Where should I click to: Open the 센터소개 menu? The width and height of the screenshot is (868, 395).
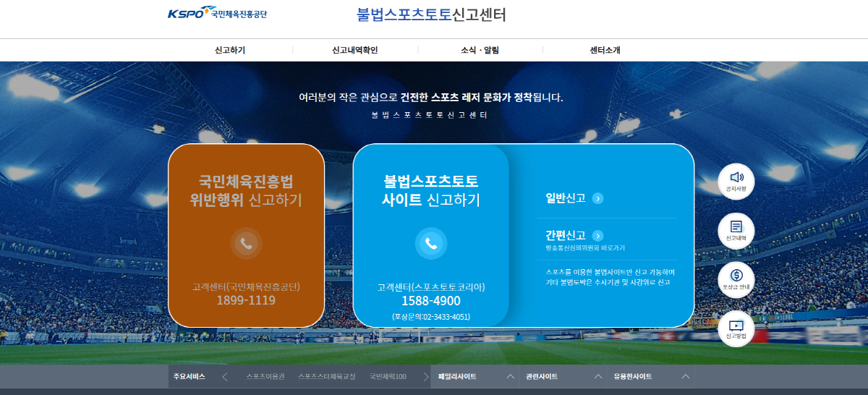[605, 50]
